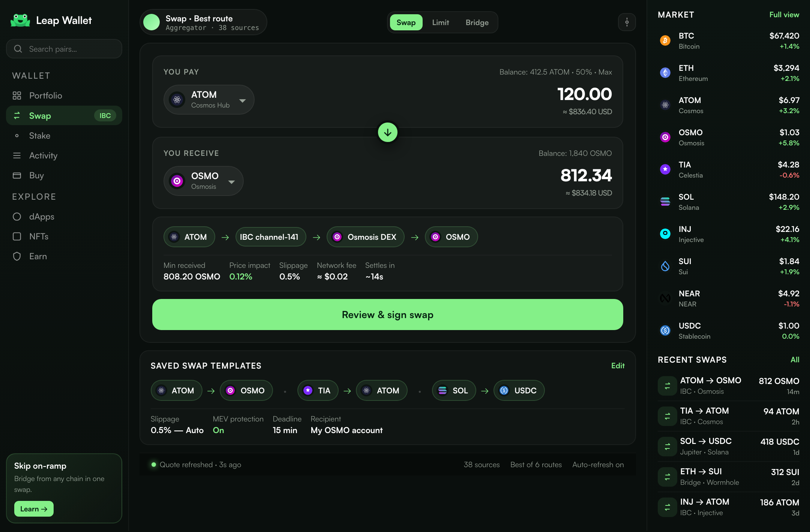Screen dimensions: 810x532
Task: Click 50% in balance row
Action: [584, 72]
